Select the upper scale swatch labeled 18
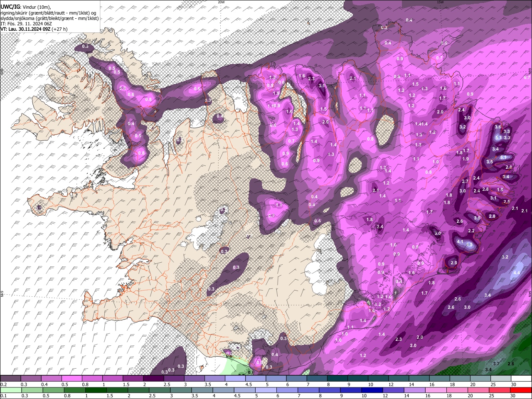The image size is (532, 399). [x=460, y=379]
